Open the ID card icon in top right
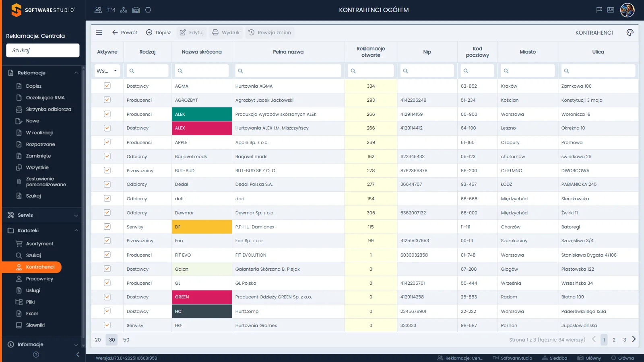Screen dimensions: 644x362 pyautogui.click(x=611, y=10)
